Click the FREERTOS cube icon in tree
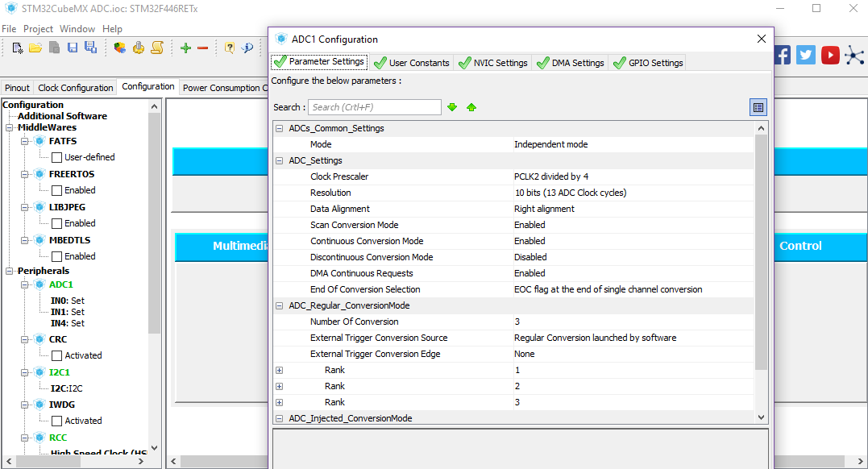Image resolution: width=868 pixels, height=469 pixels. click(39, 174)
